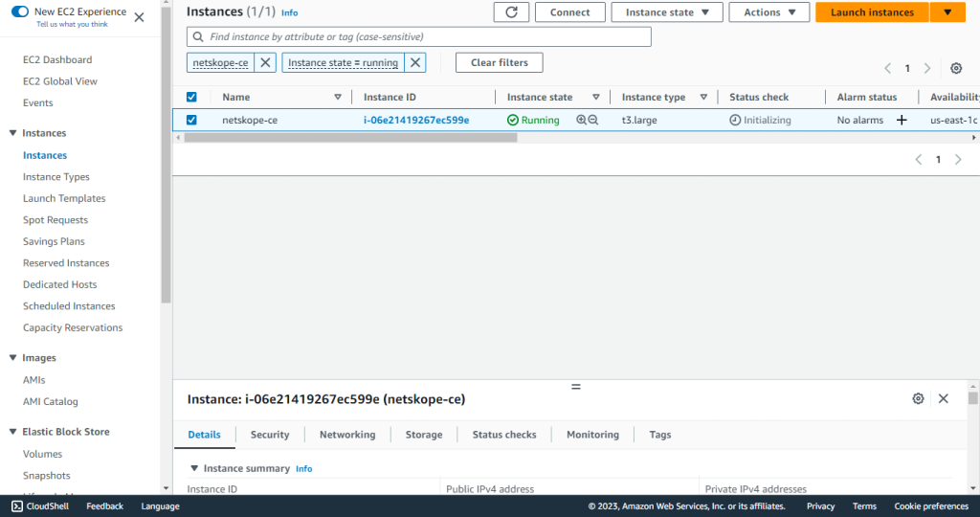Switch to the Networking tab
The width and height of the screenshot is (980, 517).
click(347, 435)
